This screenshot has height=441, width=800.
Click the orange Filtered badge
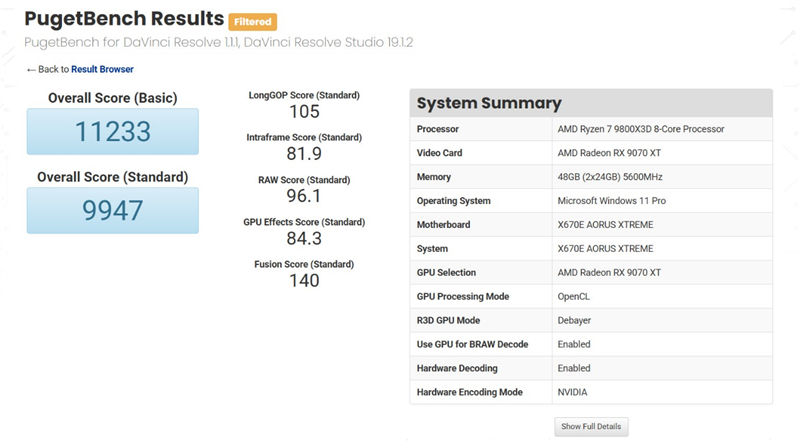(253, 22)
